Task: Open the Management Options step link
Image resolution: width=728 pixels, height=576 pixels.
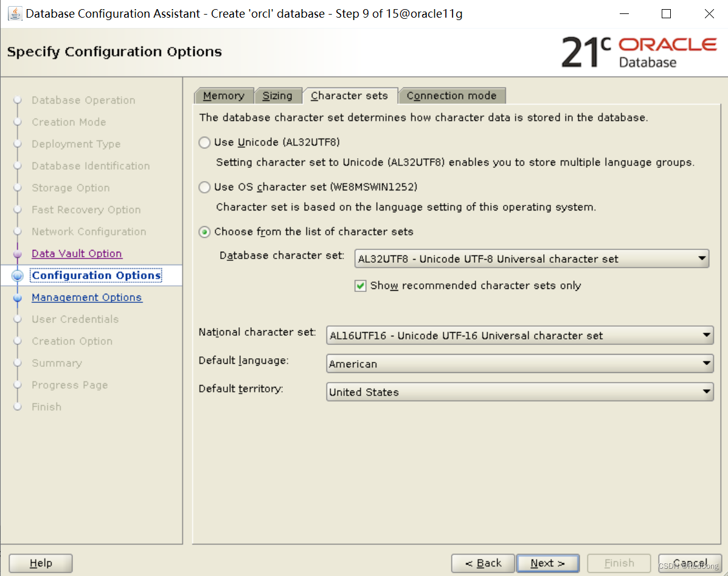Action: point(87,297)
